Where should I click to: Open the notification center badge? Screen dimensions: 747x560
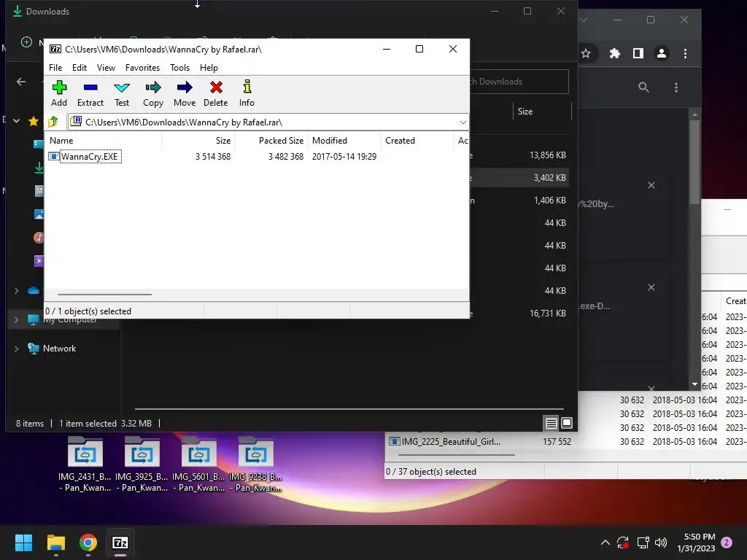point(727,542)
